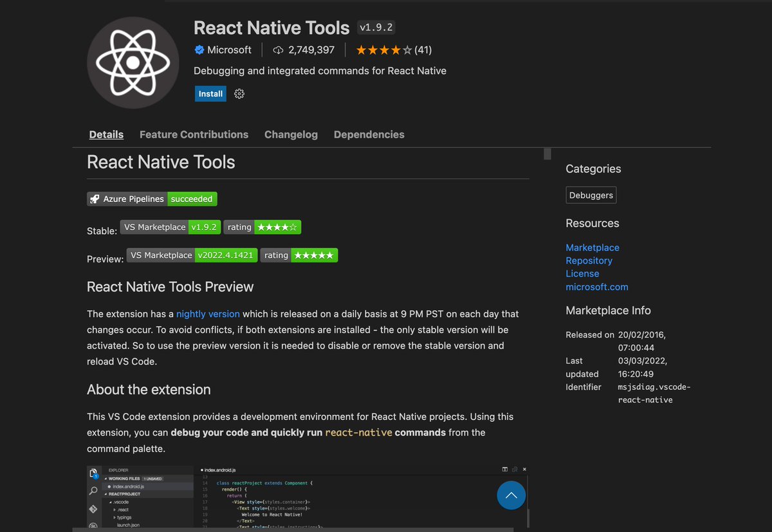Open the Feature Contributions tab
The height and width of the screenshot is (532, 772).
point(194,134)
